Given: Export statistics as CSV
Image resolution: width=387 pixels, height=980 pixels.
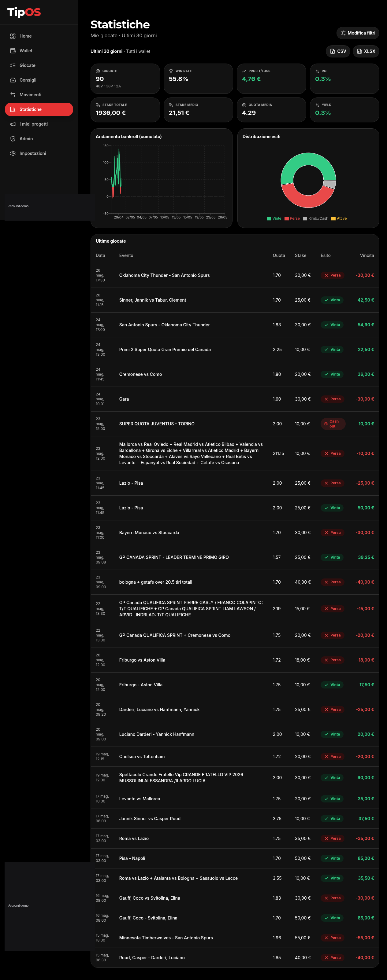Looking at the screenshot, I should pyautogui.click(x=338, y=51).
